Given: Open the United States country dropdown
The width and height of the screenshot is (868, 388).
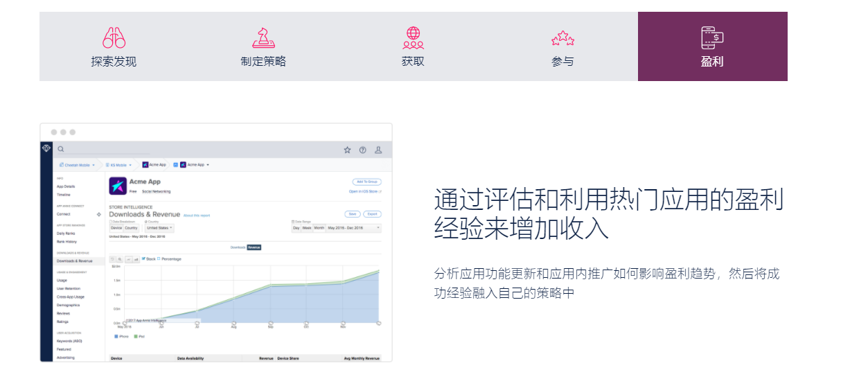Looking at the screenshot, I should (x=159, y=228).
